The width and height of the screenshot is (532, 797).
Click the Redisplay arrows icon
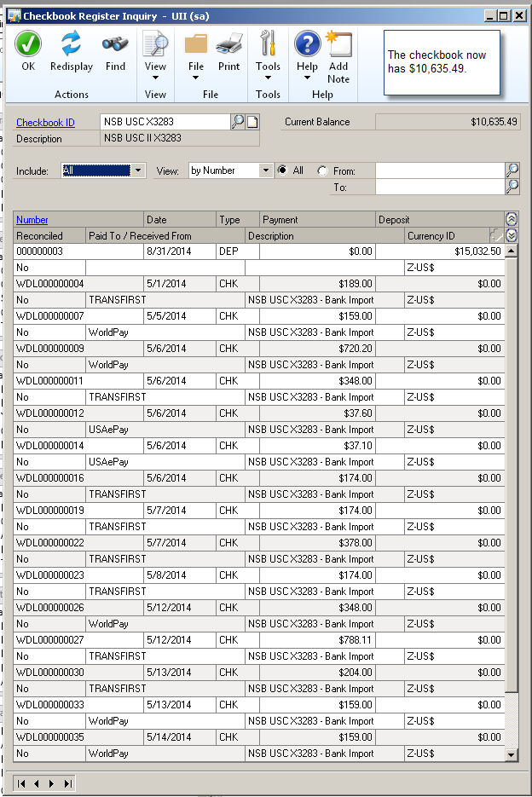pos(72,43)
